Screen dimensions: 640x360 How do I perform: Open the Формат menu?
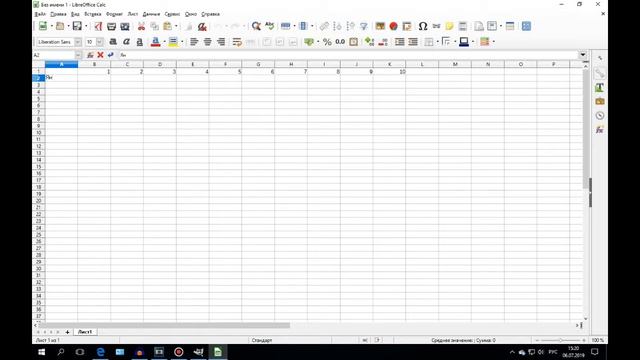[x=114, y=14]
